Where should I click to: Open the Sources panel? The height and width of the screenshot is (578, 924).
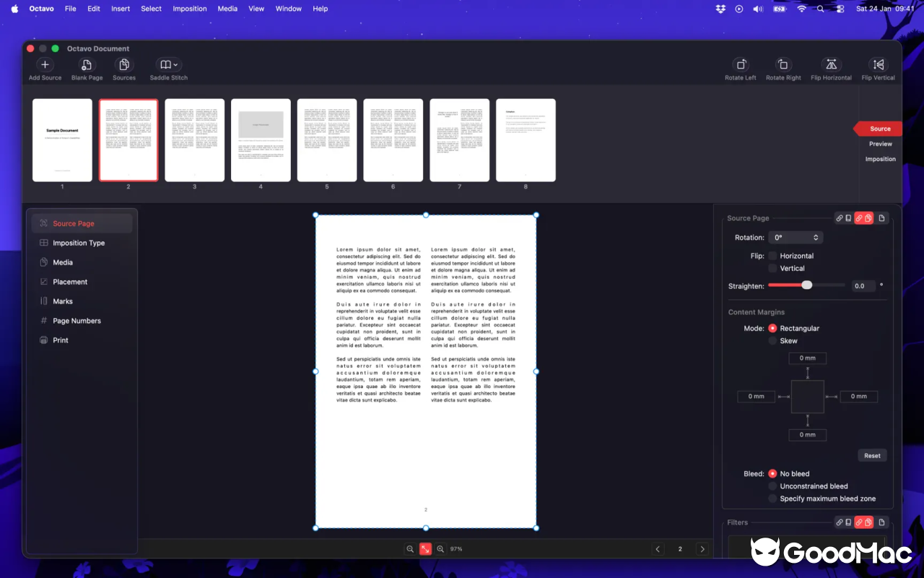[x=123, y=69]
